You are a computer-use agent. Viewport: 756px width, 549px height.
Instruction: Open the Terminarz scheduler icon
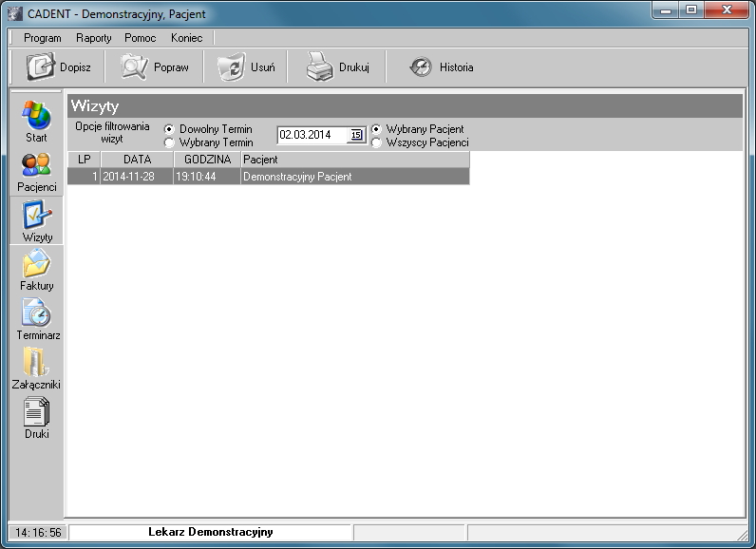tap(36, 313)
